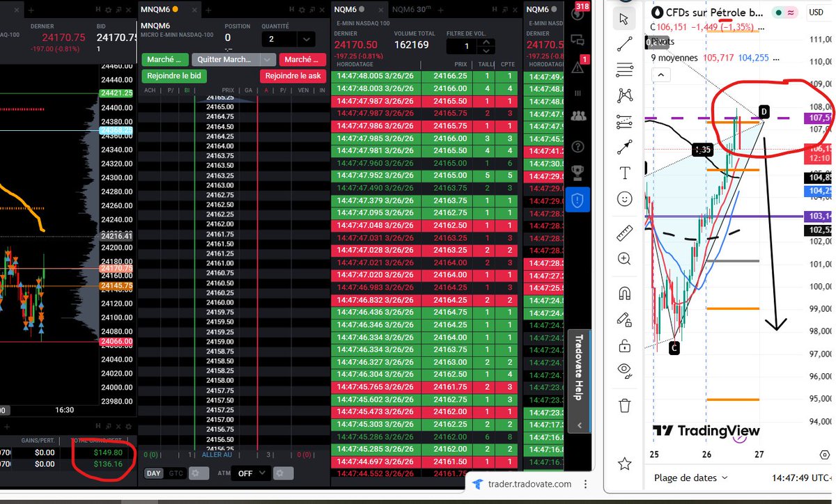Select the XABCD patterns tool
The width and height of the screenshot is (836, 504).
(x=624, y=96)
